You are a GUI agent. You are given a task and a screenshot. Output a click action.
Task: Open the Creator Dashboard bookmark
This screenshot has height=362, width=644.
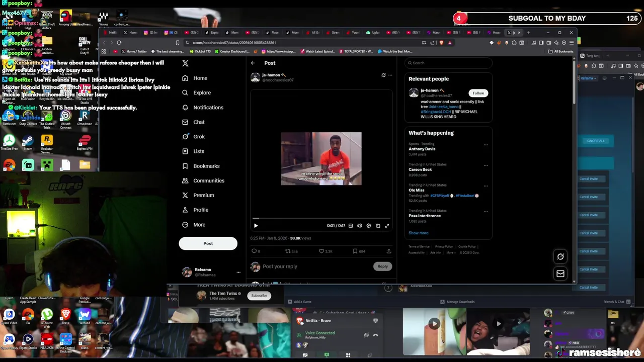pos(233,51)
